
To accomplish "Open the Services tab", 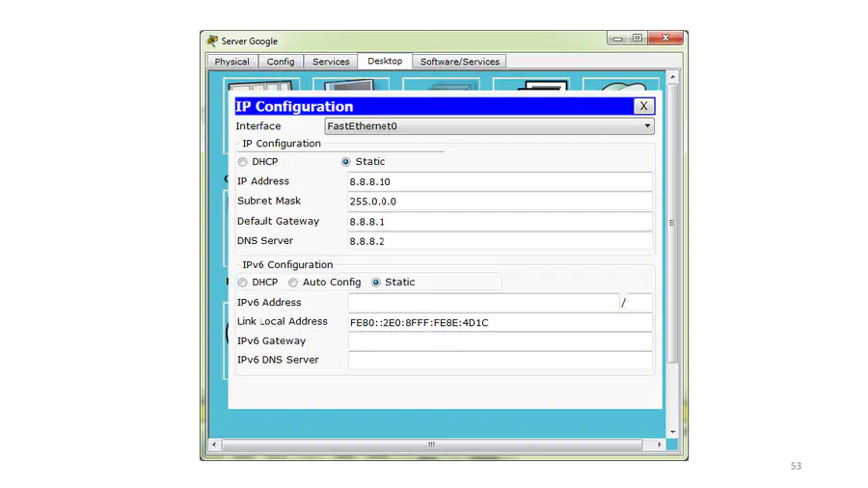I will point(331,62).
